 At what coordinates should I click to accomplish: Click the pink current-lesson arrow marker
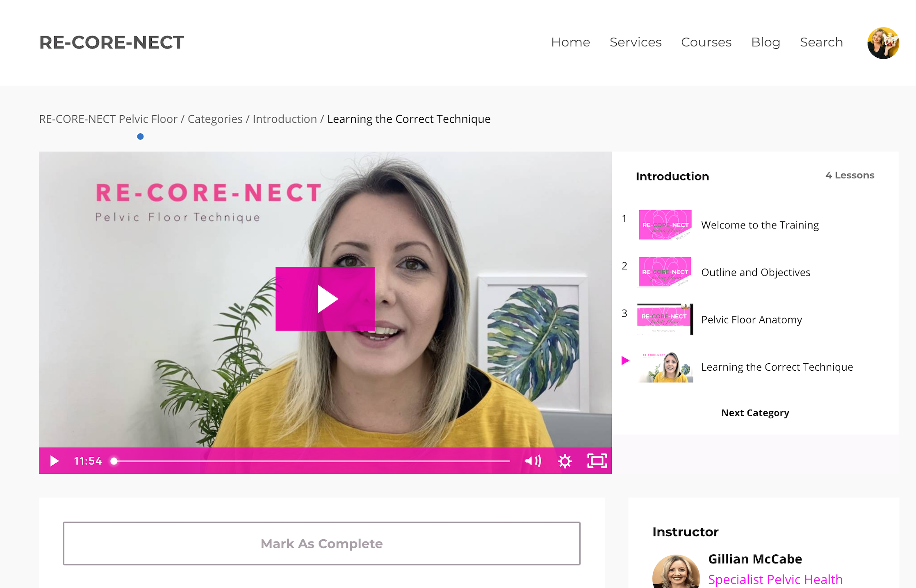pos(625,360)
